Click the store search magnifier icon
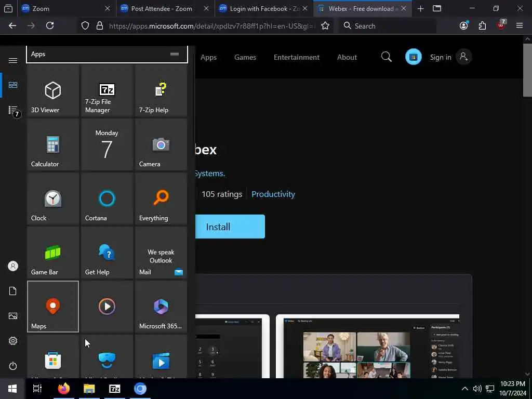532x399 pixels. click(386, 57)
